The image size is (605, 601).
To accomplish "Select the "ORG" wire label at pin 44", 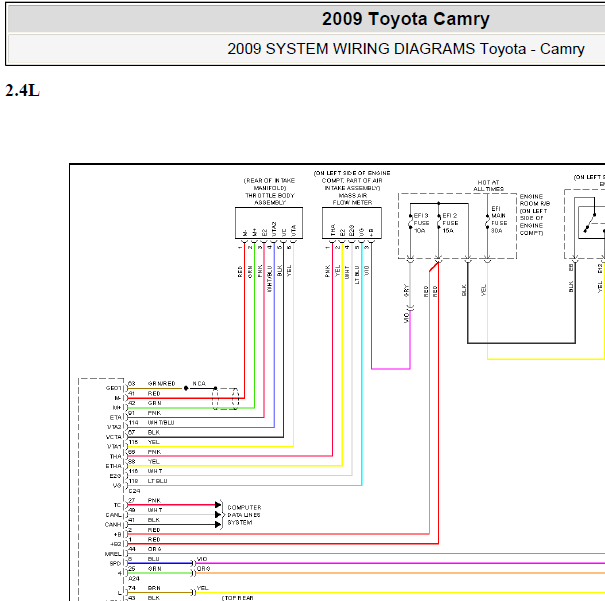I will [x=154, y=549].
